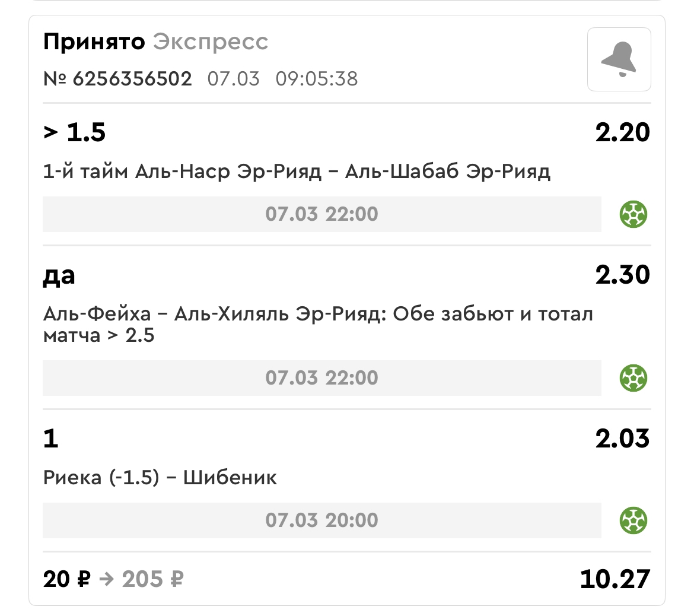
Task: Tap the 20 ₽ → 205 ₽ stake summary
Action: coord(113,579)
